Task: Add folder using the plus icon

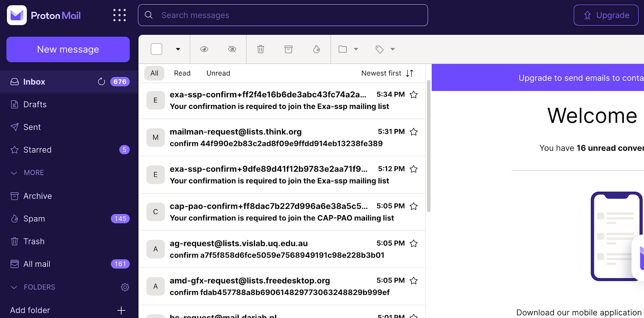Action: pyautogui.click(x=121, y=310)
